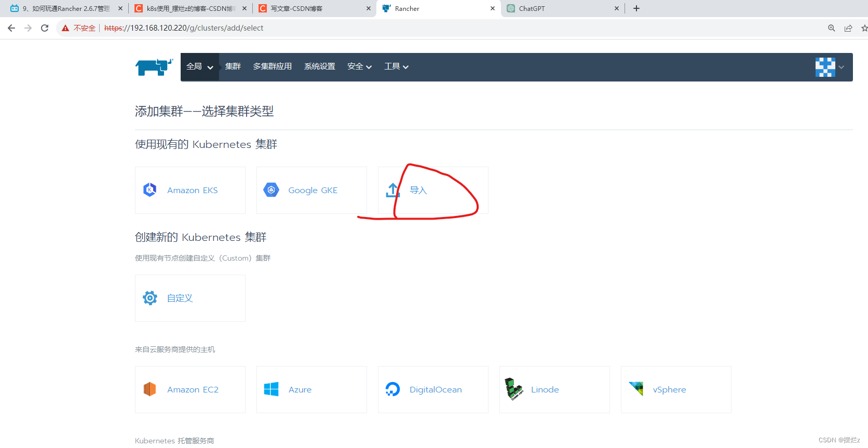
Task: Select the Amazon EC2 host provider
Action: point(190,389)
